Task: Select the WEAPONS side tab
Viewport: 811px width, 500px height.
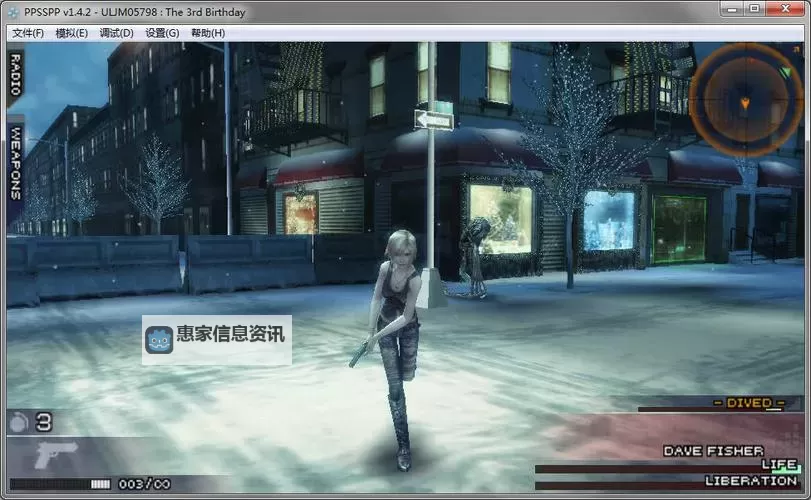Action: (16, 163)
